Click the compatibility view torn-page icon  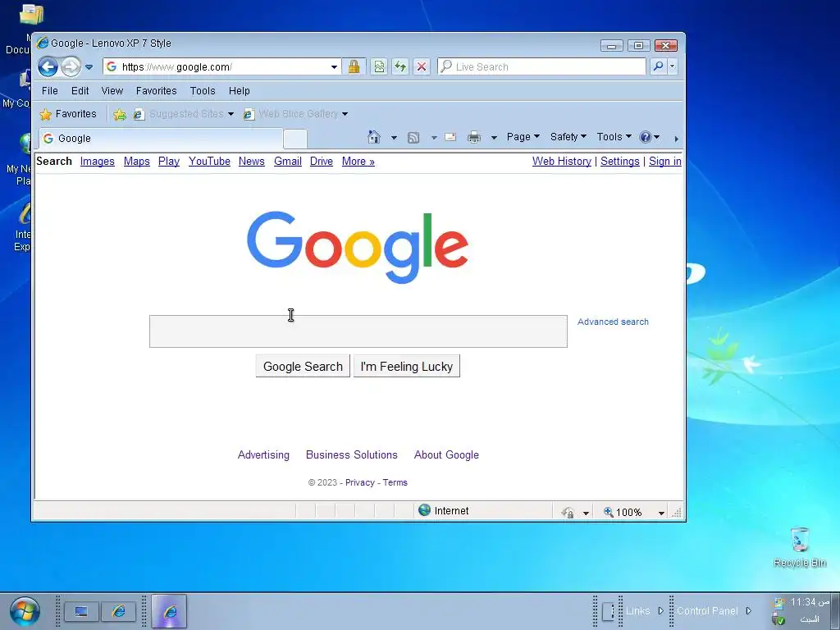(x=379, y=66)
